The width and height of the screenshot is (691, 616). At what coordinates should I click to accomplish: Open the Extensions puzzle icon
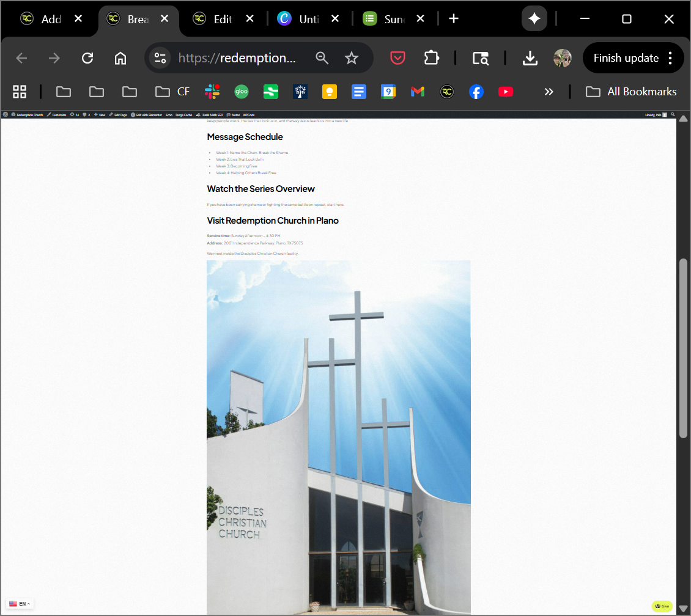(431, 58)
